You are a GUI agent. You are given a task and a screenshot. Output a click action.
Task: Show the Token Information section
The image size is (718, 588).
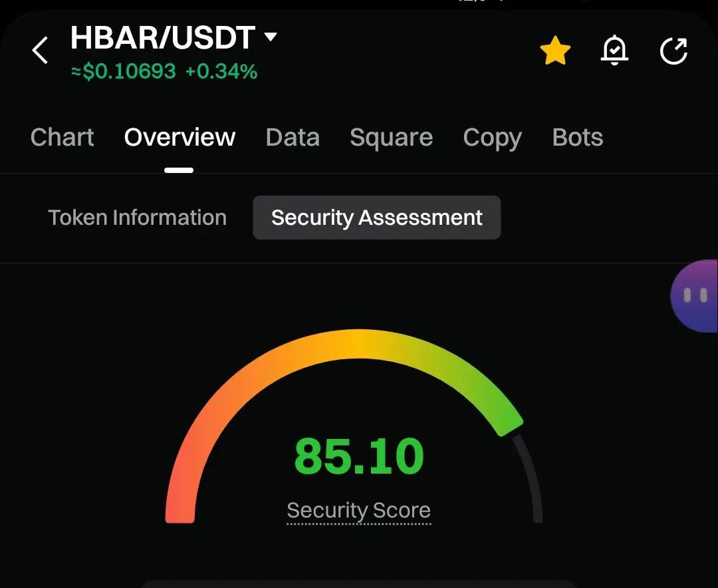point(138,218)
